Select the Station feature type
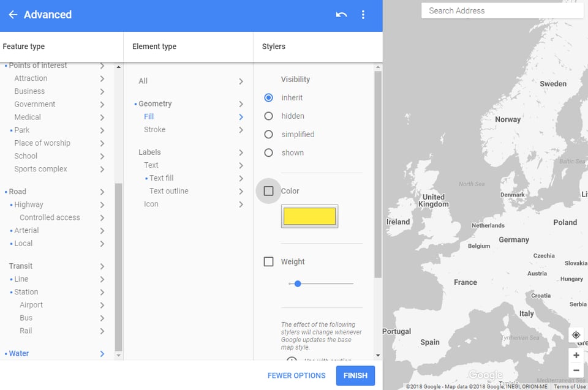The width and height of the screenshot is (588, 390). pos(26,292)
